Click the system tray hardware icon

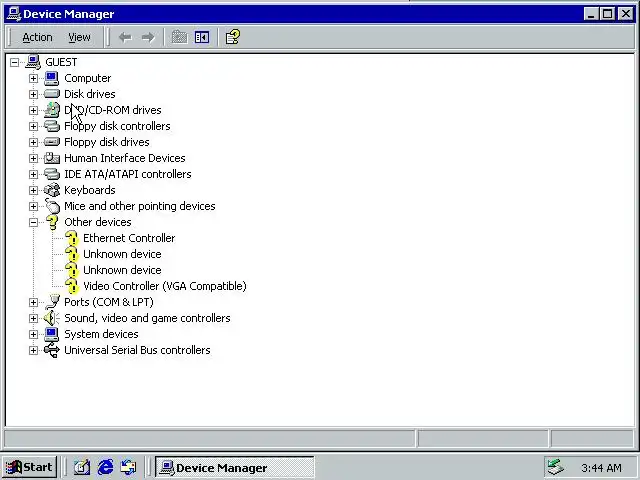pos(555,467)
